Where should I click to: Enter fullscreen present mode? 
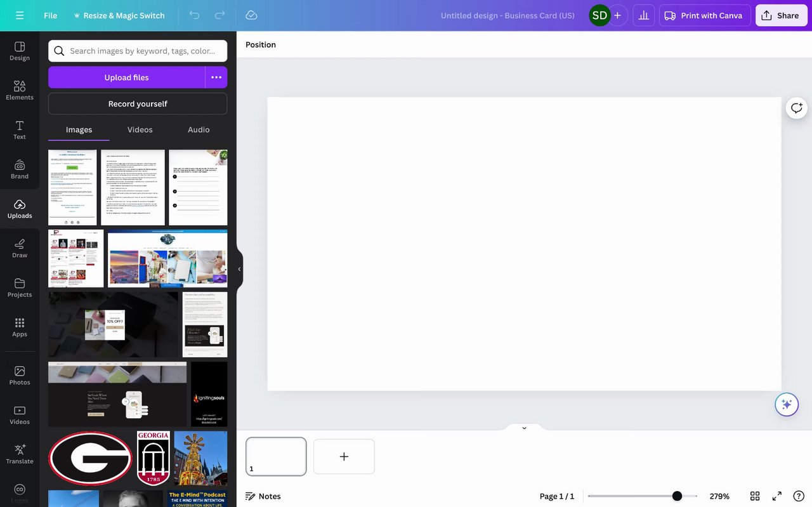776,496
